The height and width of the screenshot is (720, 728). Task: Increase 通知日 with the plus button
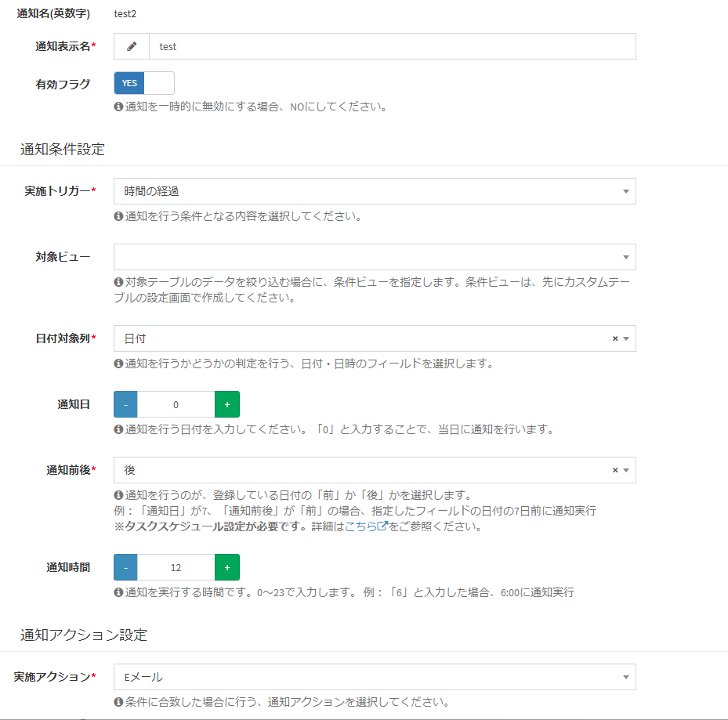[x=227, y=404]
